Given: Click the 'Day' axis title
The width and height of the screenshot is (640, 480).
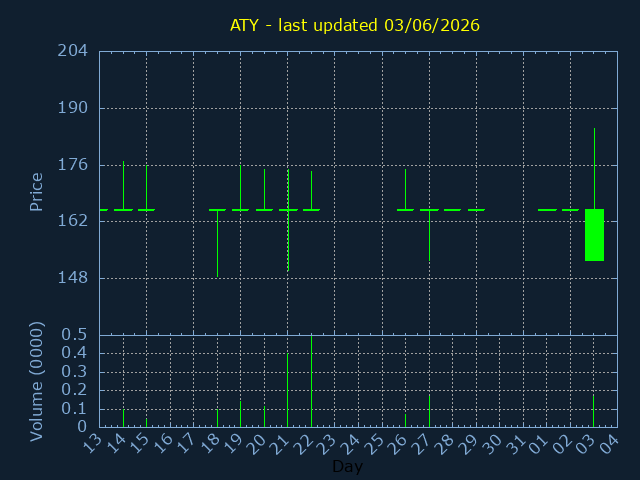Looking at the screenshot, I should pyautogui.click(x=348, y=466).
